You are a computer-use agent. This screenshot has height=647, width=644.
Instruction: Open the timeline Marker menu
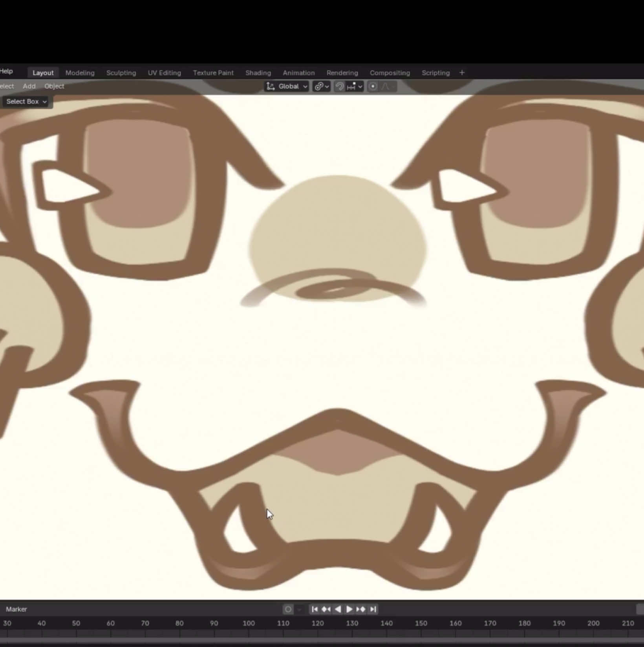tap(16, 609)
